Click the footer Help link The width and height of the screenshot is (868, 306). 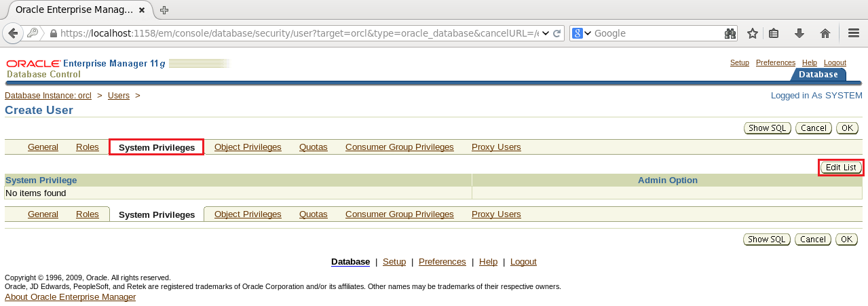click(488, 262)
